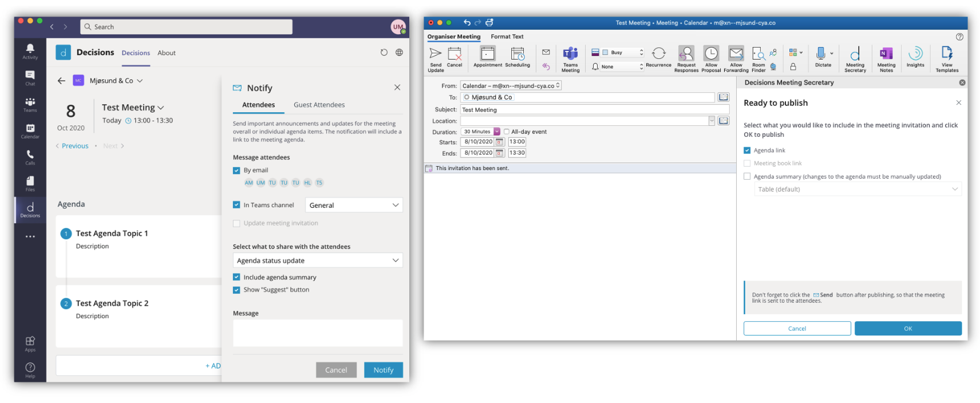The height and width of the screenshot is (403, 980).
Task: Open Agenda status update dropdown
Action: click(x=318, y=260)
